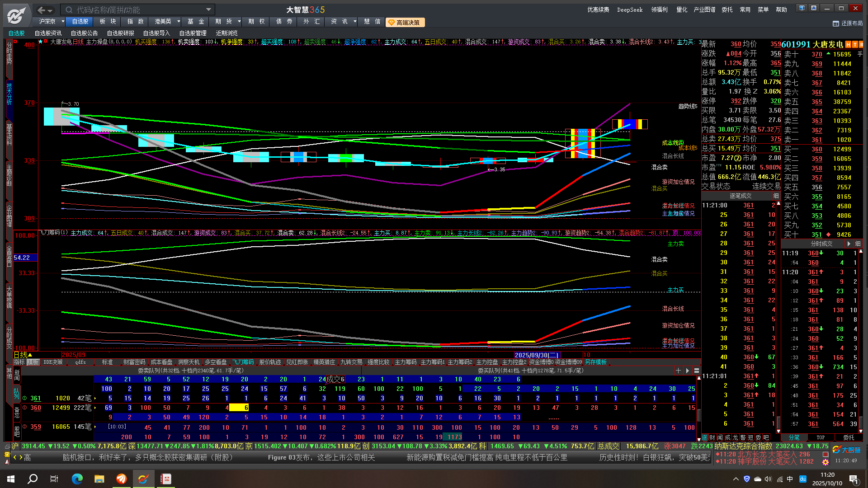The image size is (868, 488).
Task: Click the 还原布局 restore layout icon
Action: tap(835, 23)
